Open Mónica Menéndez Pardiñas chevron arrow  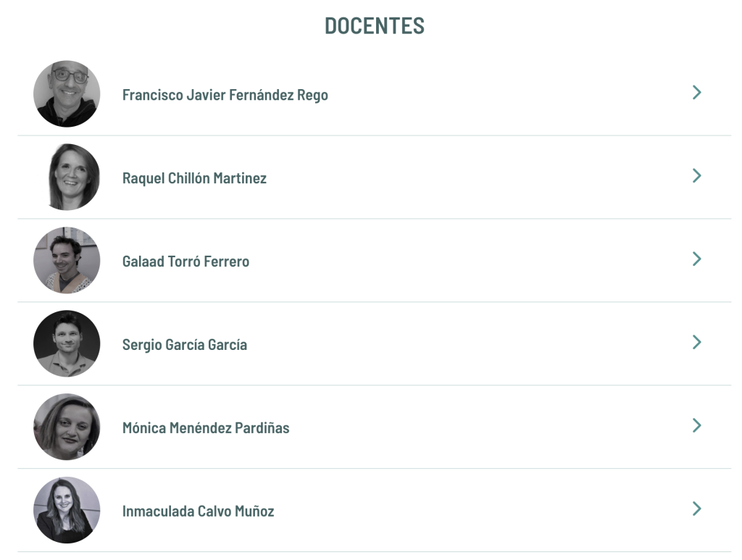(696, 426)
